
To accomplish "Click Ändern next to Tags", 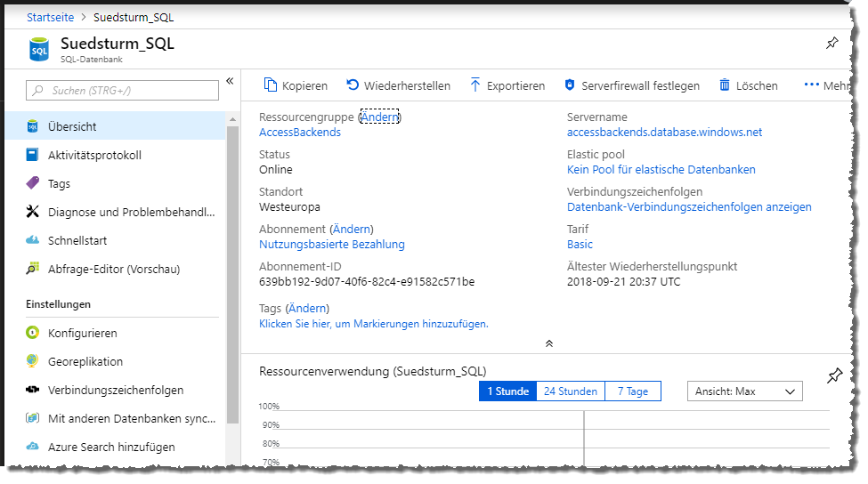I will [307, 308].
